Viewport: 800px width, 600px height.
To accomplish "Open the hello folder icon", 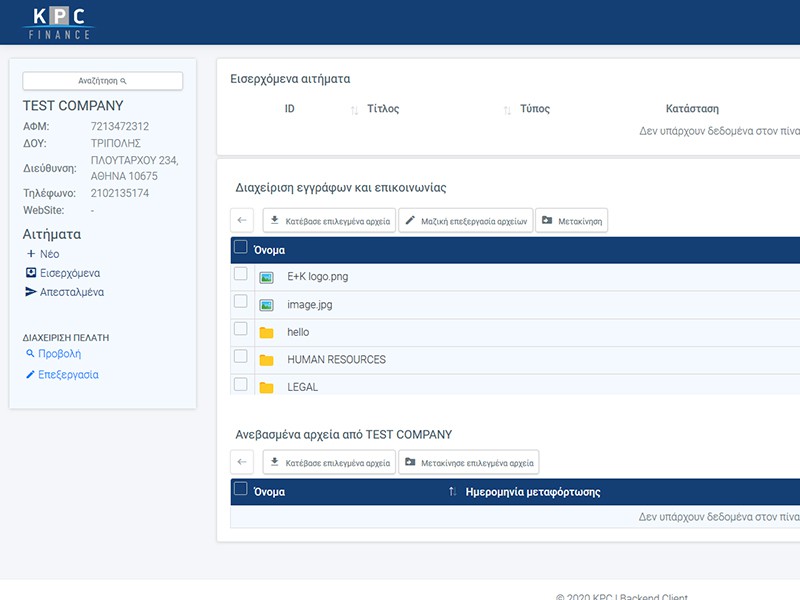I will click(x=266, y=333).
